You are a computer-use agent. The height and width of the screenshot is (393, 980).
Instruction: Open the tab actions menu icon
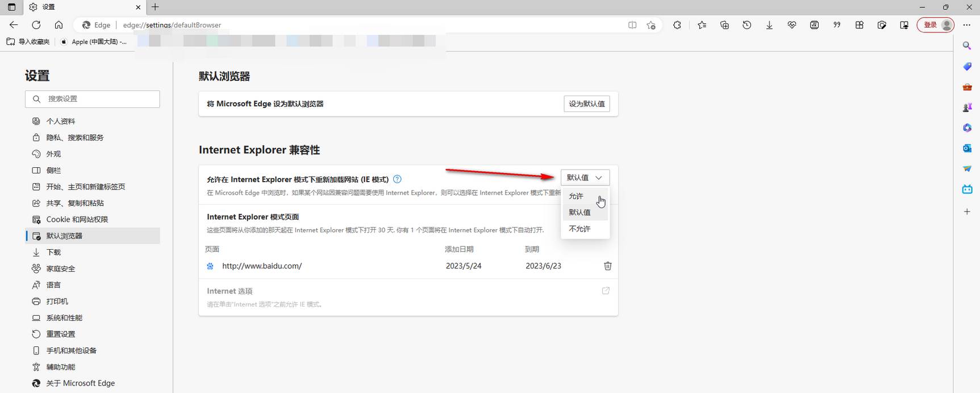point(11,7)
